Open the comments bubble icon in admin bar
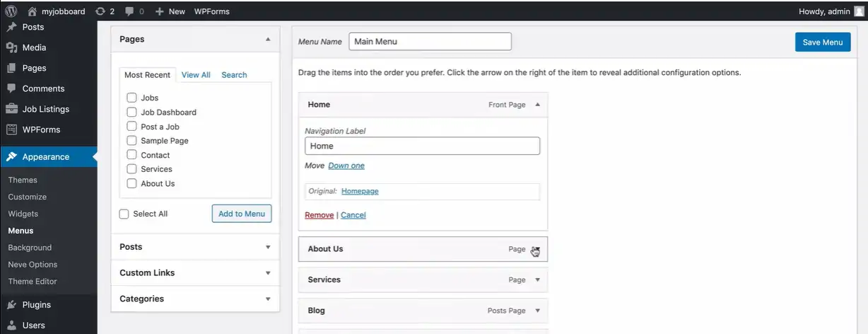Screen dimensions: 868x334 pyautogui.click(x=130, y=11)
